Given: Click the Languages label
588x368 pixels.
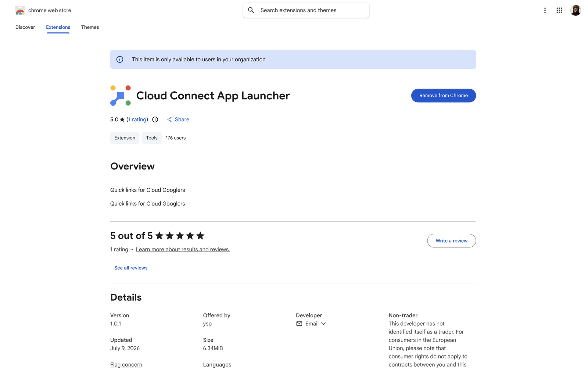Looking at the screenshot, I should point(217,365).
